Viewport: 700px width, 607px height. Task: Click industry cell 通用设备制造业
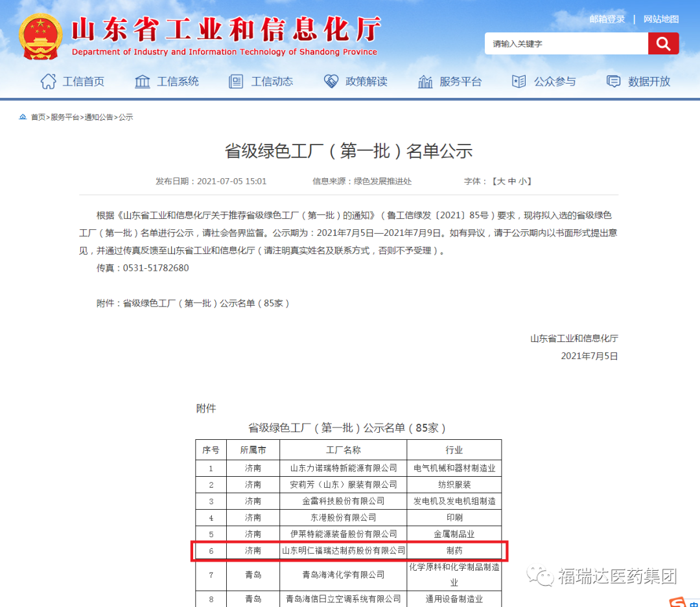454,599
